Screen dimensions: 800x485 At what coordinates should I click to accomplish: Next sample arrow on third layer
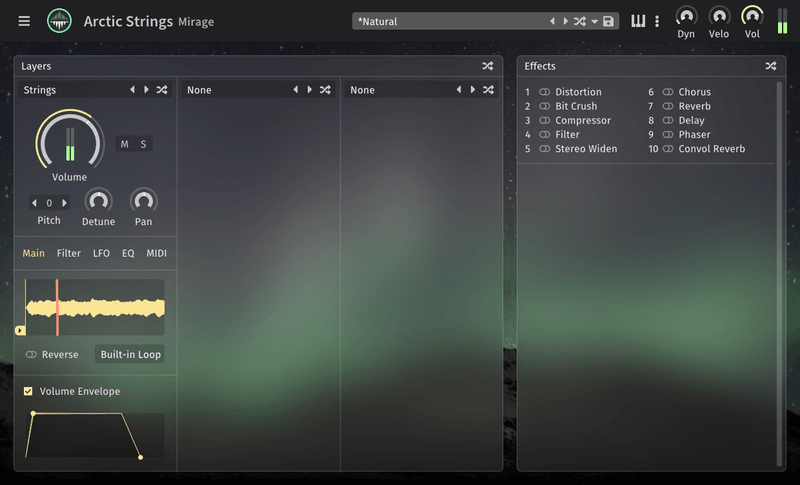pos(473,90)
